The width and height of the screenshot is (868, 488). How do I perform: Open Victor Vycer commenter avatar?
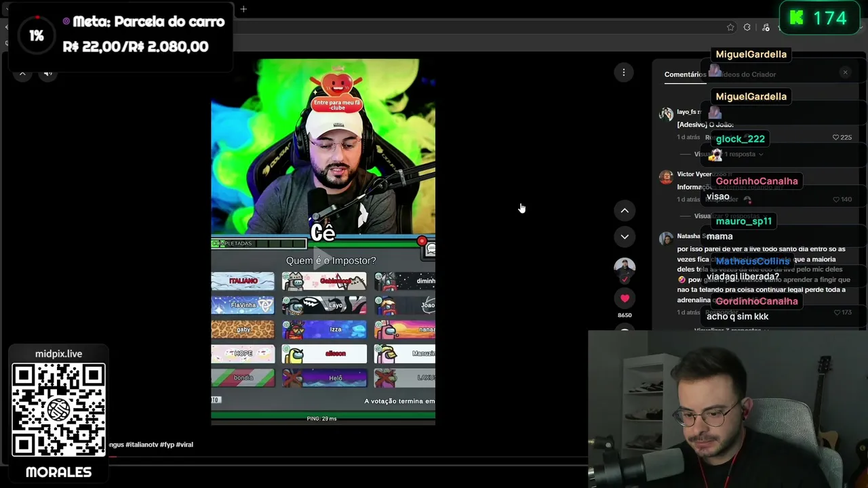click(x=666, y=177)
